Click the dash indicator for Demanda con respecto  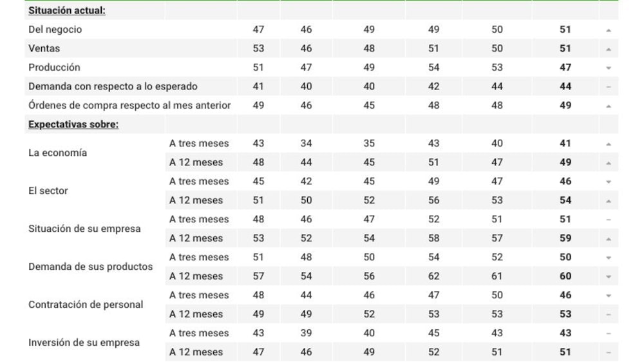609,87
